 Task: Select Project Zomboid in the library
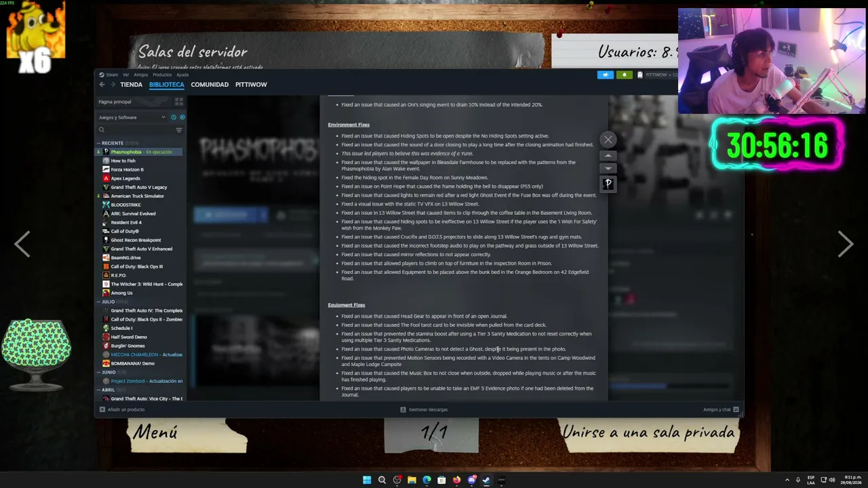click(x=146, y=381)
